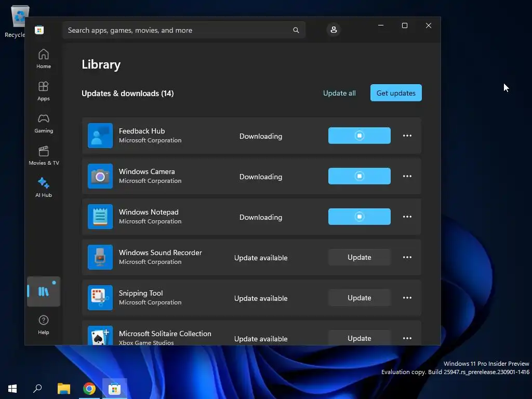Open more options for Snipping Tool
This screenshot has width=532, height=399.
pos(407,298)
